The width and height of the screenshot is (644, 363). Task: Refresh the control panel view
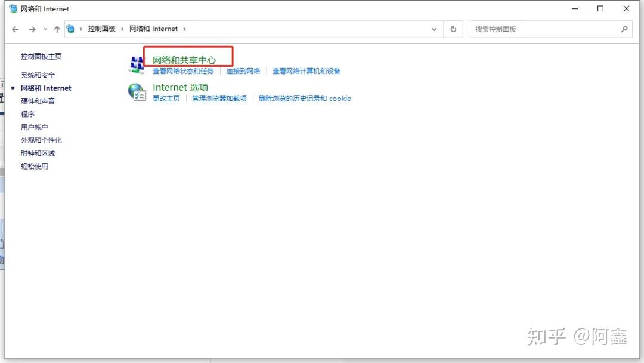click(453, 29)
